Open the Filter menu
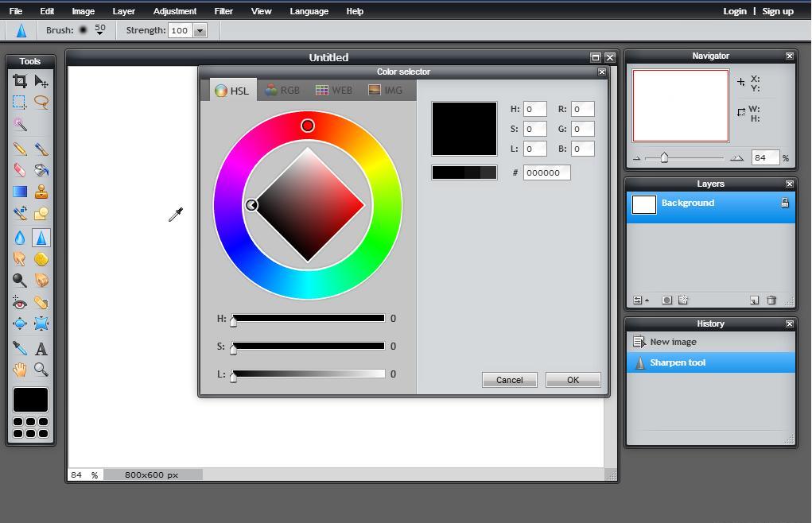812x523 pixels. 223,11
